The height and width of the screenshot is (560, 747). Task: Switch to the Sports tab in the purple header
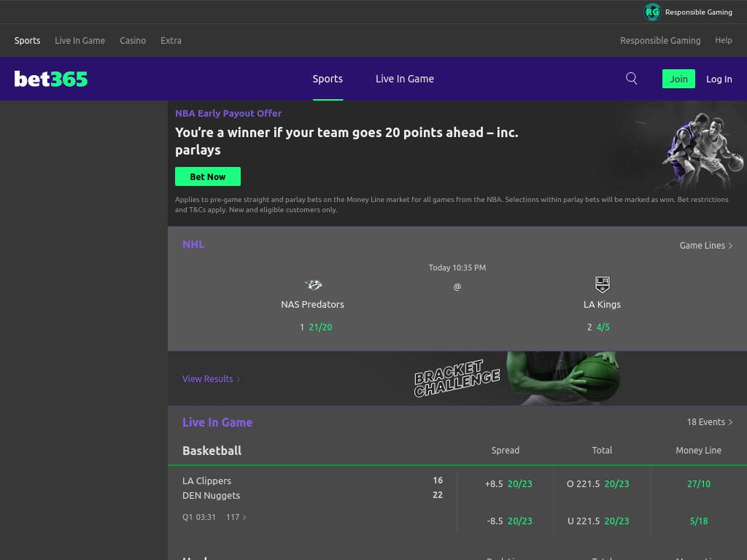[x=328, y=79]
